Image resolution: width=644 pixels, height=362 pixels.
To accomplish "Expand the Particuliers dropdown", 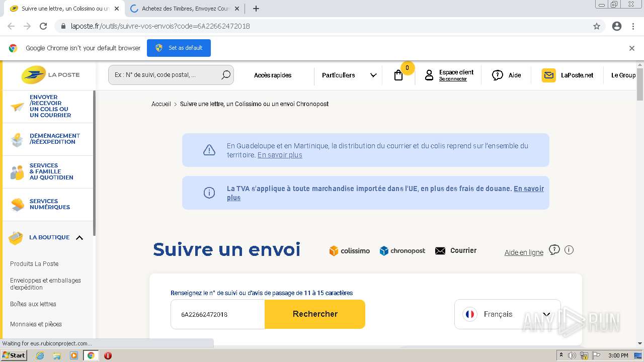I will (349, 75).
